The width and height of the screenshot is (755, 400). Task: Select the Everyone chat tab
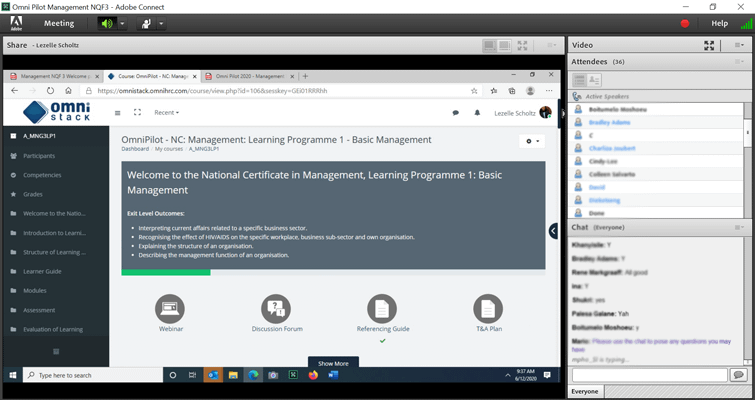point(585,392)
